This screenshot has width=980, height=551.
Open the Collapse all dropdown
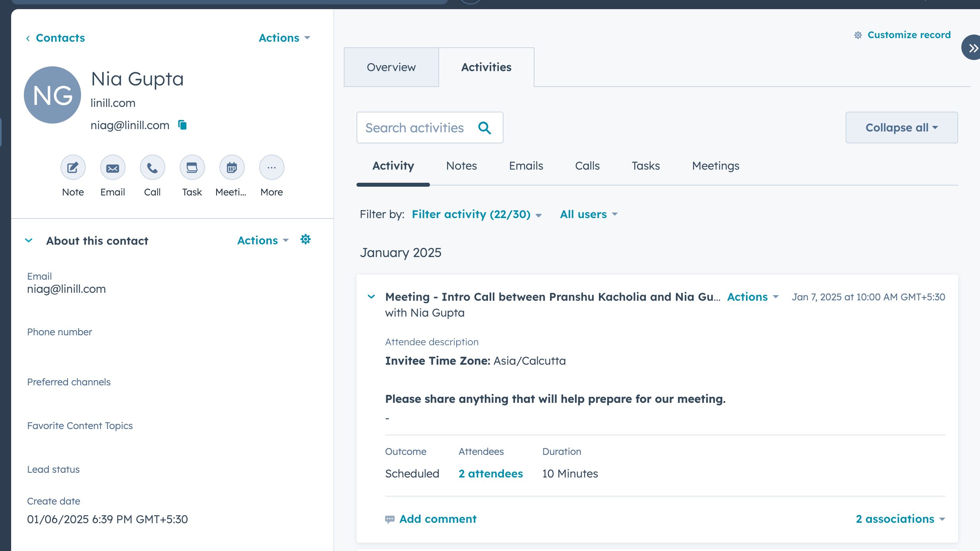coord(901,128)
